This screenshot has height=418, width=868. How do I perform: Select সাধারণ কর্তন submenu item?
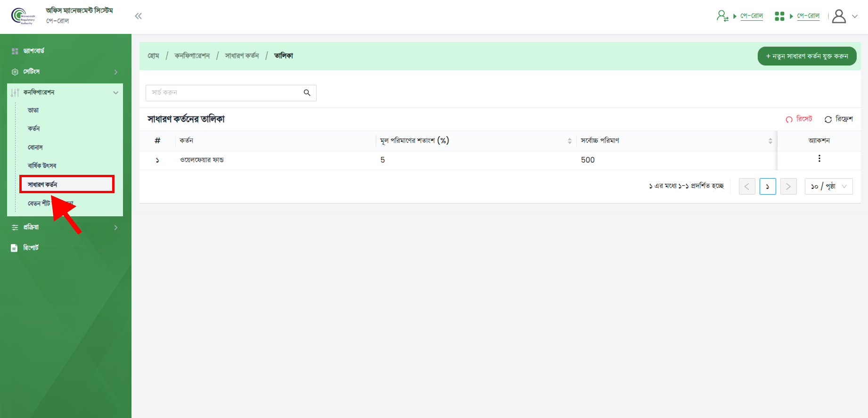tap(66, 184)
